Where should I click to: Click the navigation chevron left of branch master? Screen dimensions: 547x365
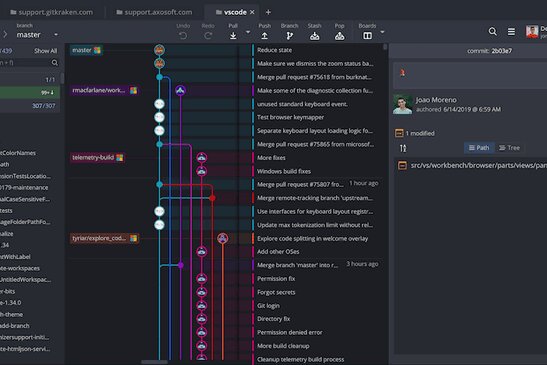coord(5,34)
